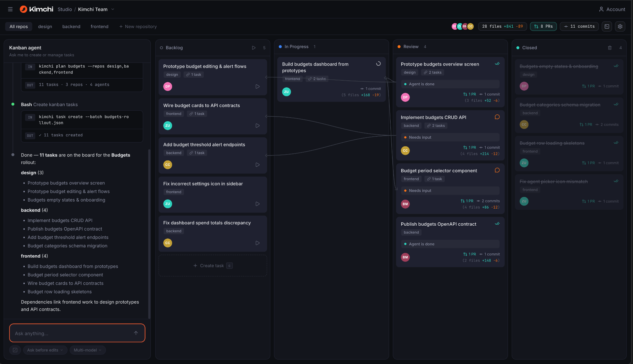Send message with arrow-up icon
633x364 pixels.
(x=136, y=333)
